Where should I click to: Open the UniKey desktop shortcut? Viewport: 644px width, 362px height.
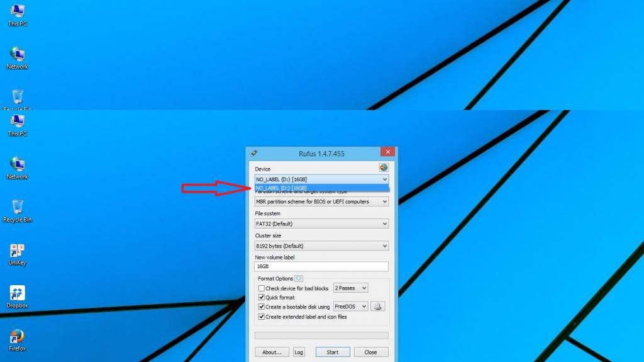[x=17, y=254]
